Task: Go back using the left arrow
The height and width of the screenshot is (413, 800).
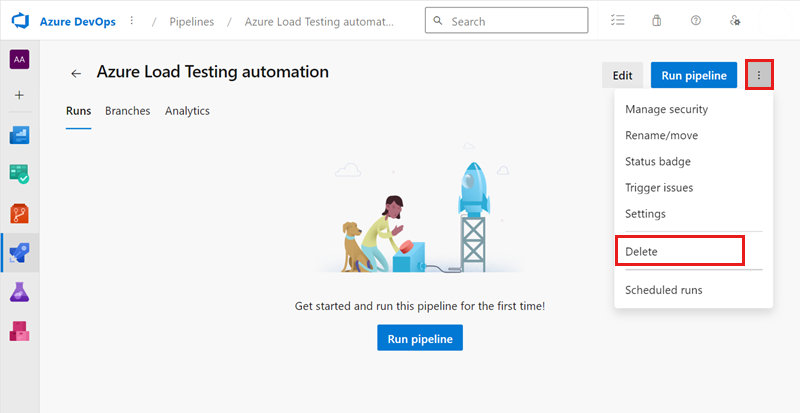Action: point(76,74)
